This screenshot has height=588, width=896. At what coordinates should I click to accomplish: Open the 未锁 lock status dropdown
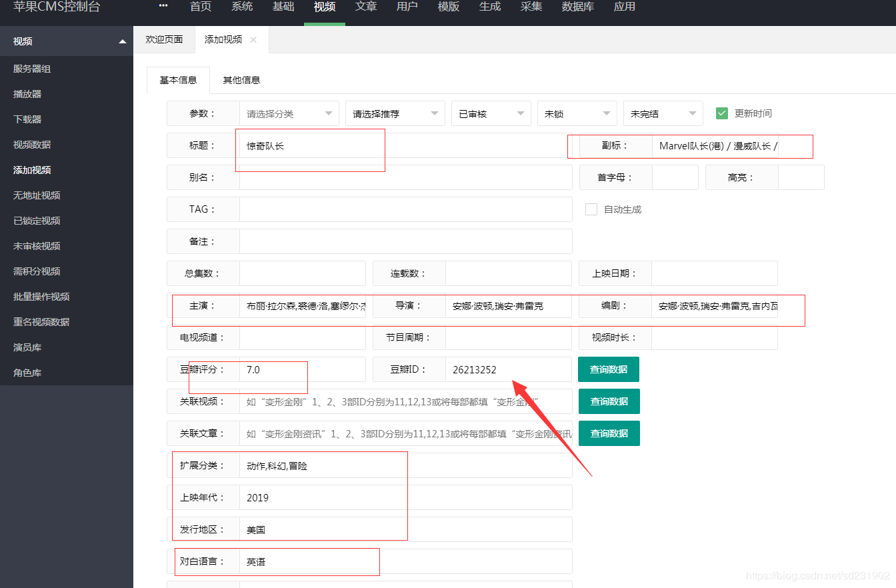point(577,113)
